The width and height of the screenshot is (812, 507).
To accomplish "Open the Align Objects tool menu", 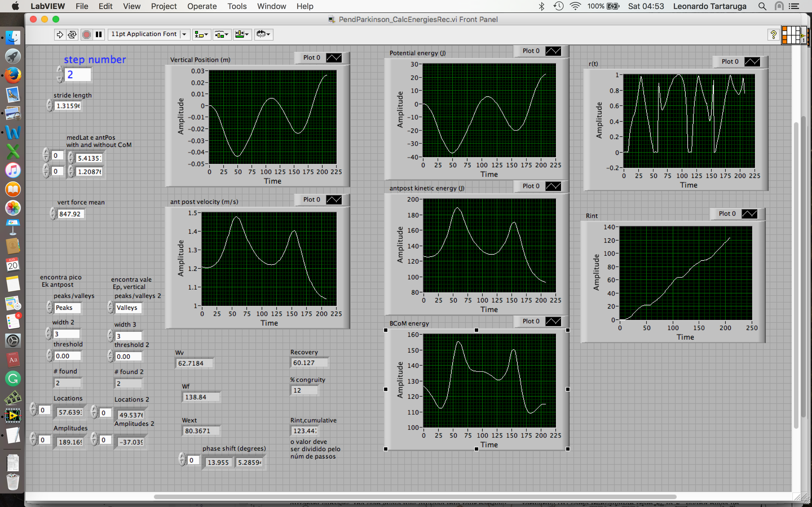I will [x=202, y=34].
